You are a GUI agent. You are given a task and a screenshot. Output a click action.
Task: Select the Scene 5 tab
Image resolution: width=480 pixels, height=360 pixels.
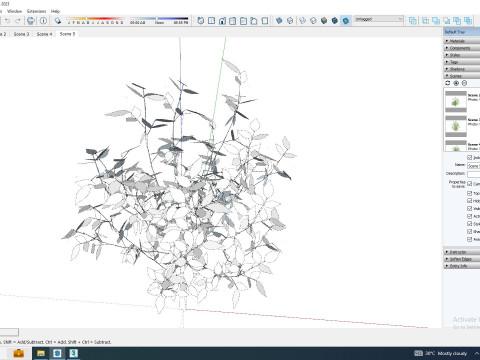(x=67, y=34)
